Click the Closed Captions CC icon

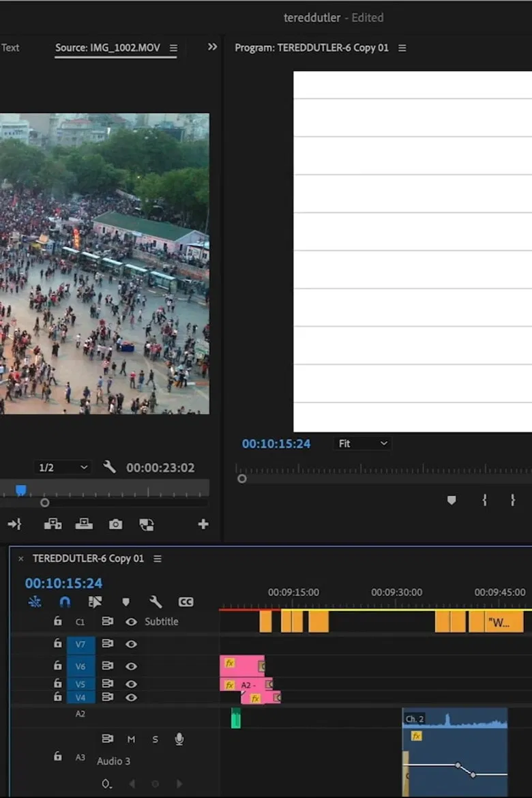click(186, 602)
